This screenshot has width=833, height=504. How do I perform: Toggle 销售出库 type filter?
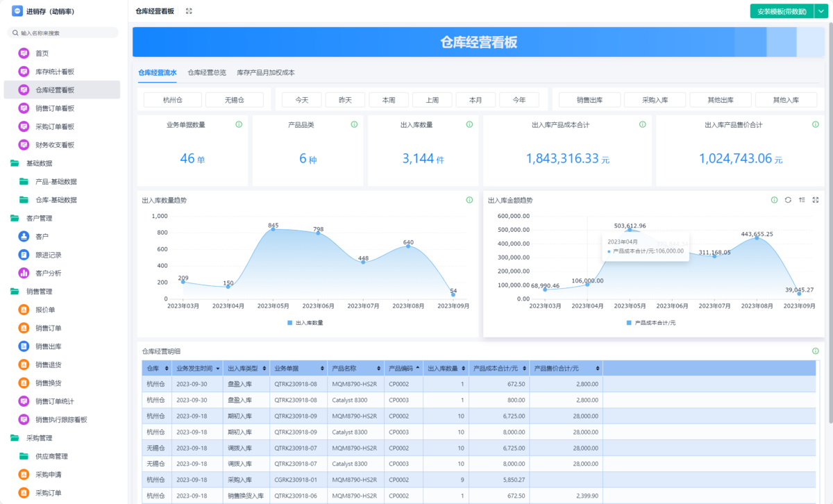point(589,100)
